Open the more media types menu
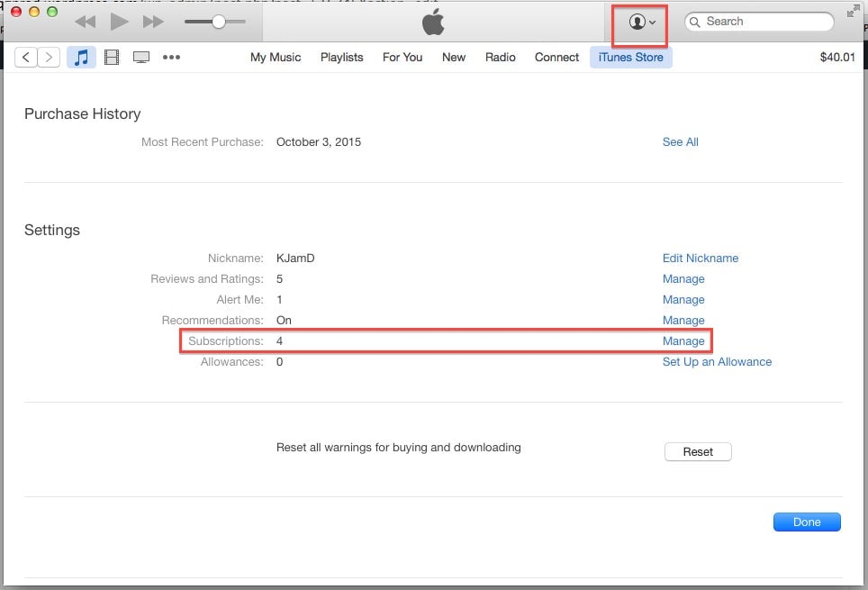The width and height of the screenshot is (868, 590). [x=171, y=57]
